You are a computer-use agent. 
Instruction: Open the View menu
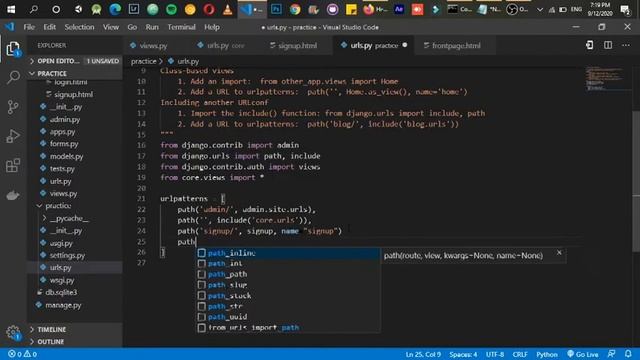click(x=111, y=27)
